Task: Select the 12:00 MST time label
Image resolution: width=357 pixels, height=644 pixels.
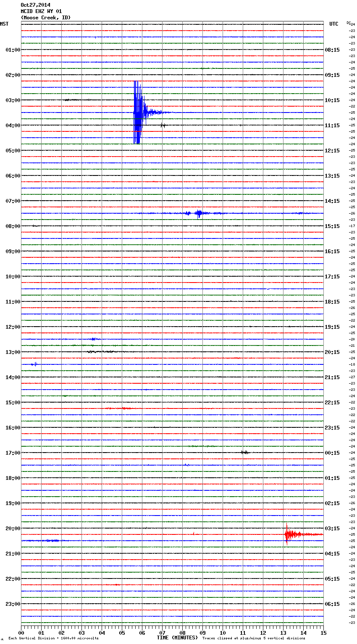Action: pyautogui.click(x=13, y=327)
